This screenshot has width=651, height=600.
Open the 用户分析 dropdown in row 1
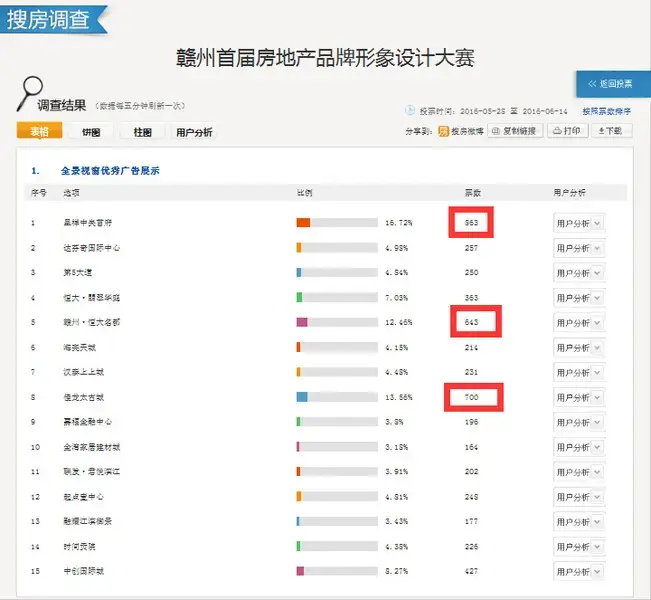pyautogui.click(x=579, y=223)
